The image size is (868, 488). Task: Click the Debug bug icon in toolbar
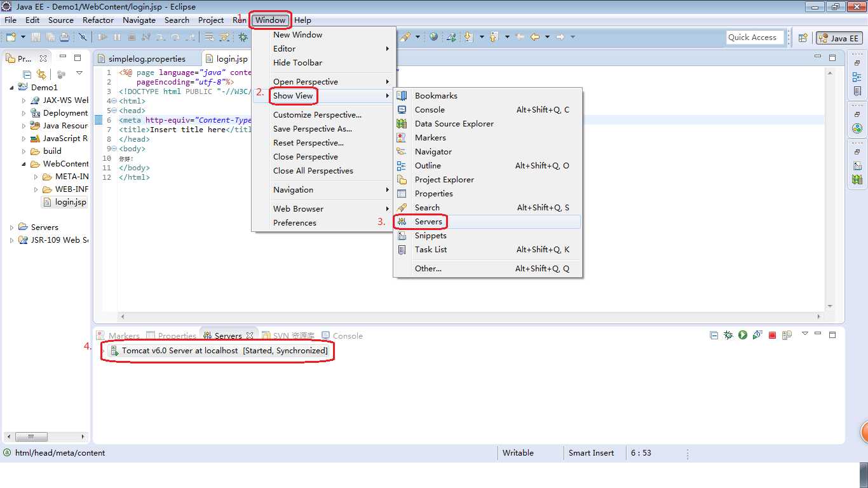[x=243, y=37]
